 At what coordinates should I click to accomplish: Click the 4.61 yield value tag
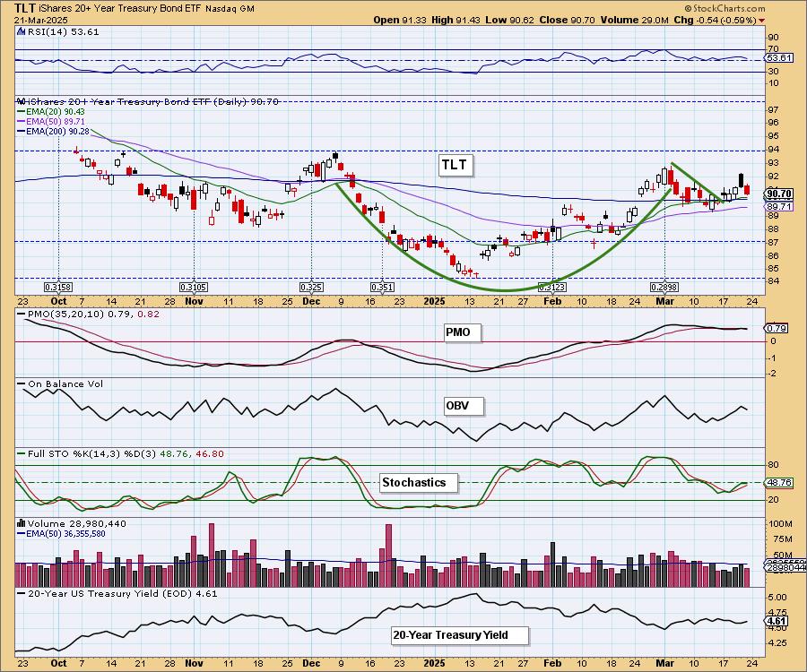point(777,621)
